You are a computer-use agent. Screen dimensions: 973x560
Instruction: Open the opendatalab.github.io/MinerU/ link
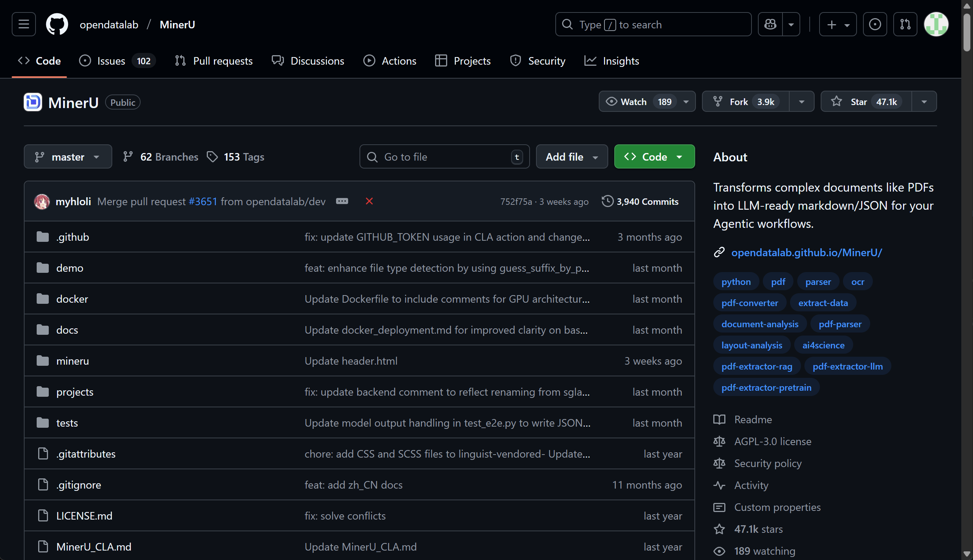tap(806, 252)
